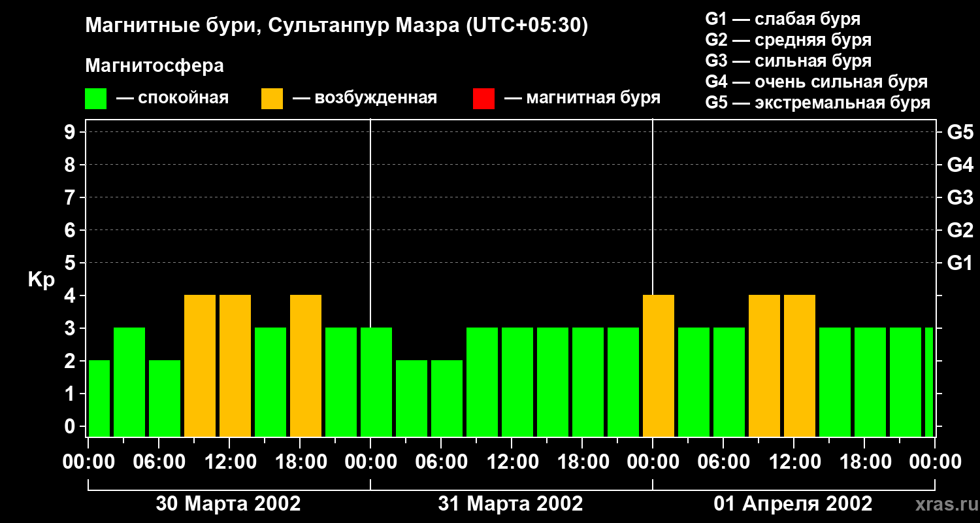Viewport: 980px width, 523px height.
Task: Click the '18:00' time label above 31 Марта
Action: [582, 462]
